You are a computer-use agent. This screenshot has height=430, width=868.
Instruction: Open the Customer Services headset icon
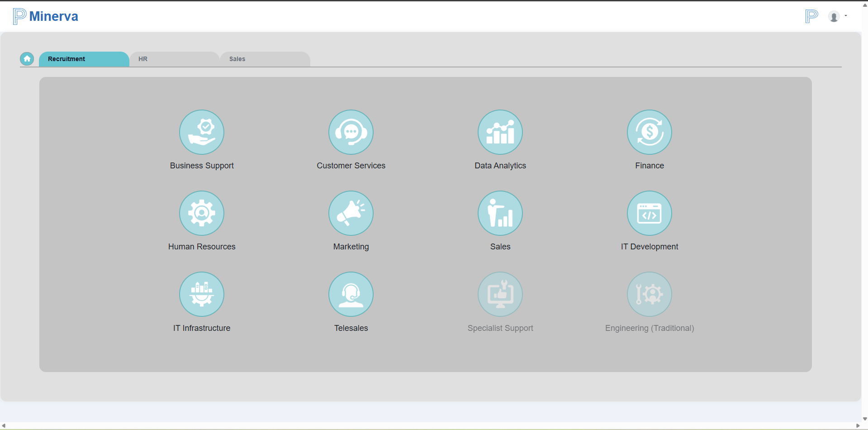point(351,132)
